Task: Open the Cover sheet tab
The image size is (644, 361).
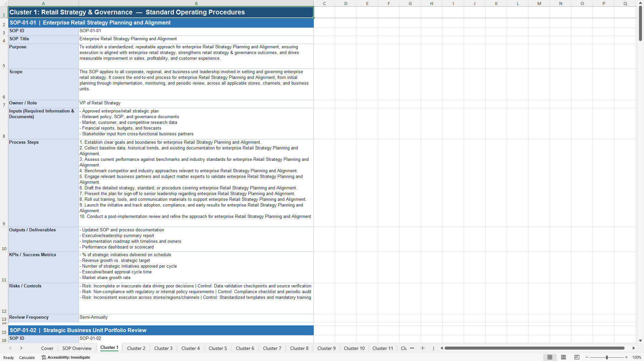Action: pyautogui.click(x=47, y=348)
